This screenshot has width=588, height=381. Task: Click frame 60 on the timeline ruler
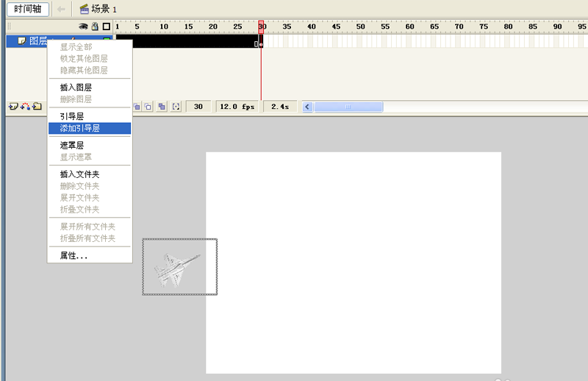(x=409, y=26)
